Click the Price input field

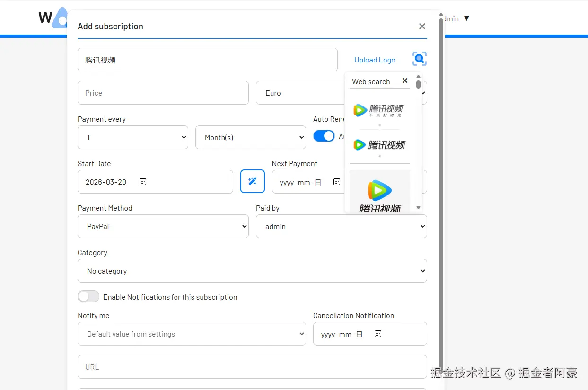point(163,93)
